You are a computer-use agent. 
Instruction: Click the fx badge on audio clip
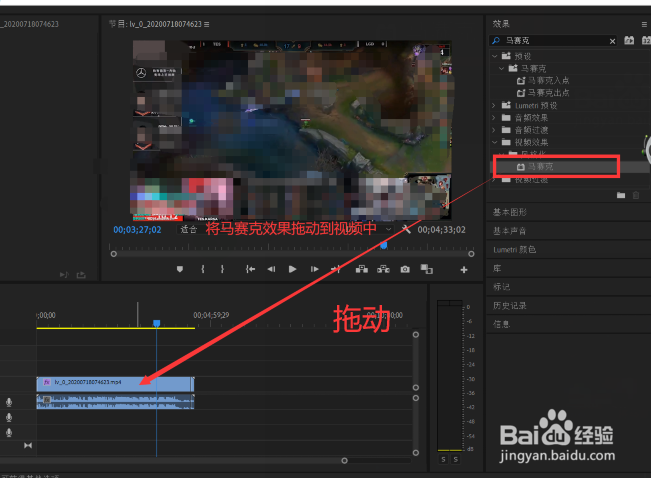pyautogui.click(x=47, y=400)
